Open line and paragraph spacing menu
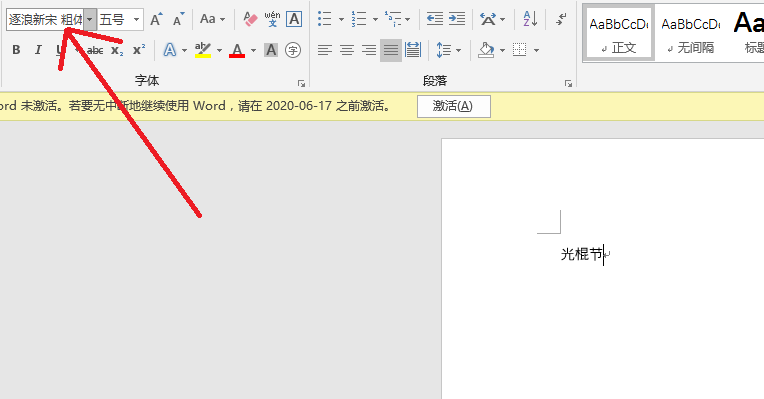Image resolution: width=764 pixels, height=399 pixels. tap(448, 50)
